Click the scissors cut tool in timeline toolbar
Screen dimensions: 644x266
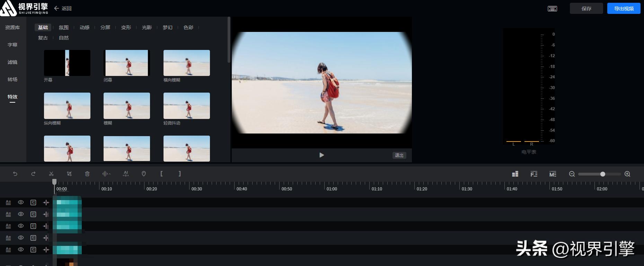click(x=51, y=174)
